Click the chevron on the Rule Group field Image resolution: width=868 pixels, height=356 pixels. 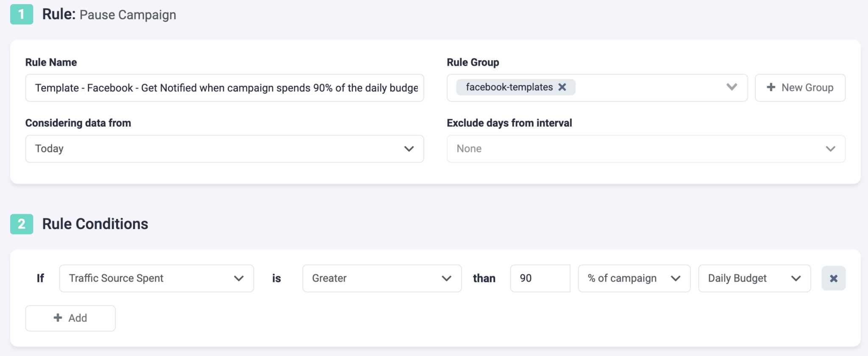(731, 88)
